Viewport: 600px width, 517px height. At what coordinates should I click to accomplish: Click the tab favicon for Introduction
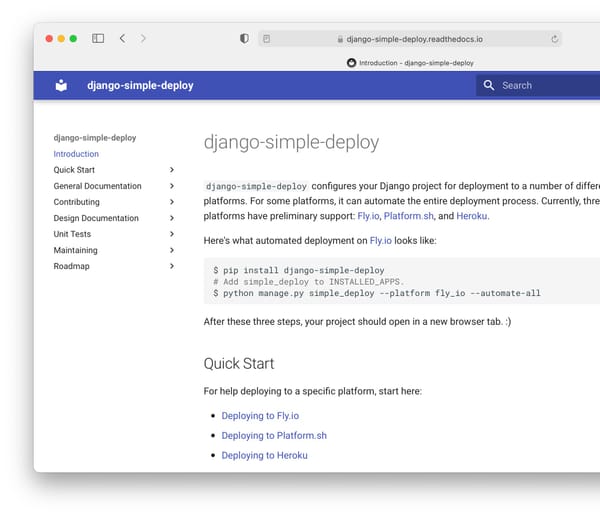351,63
